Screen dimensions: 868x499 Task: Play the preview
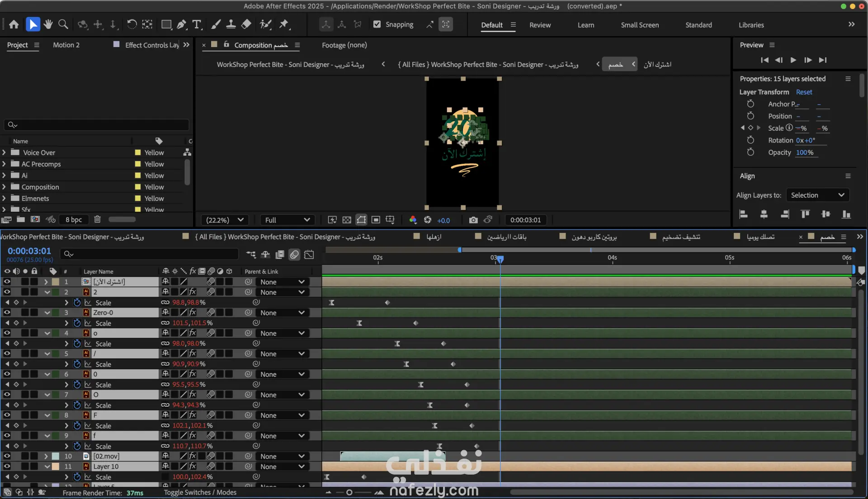tap(793, 60)
